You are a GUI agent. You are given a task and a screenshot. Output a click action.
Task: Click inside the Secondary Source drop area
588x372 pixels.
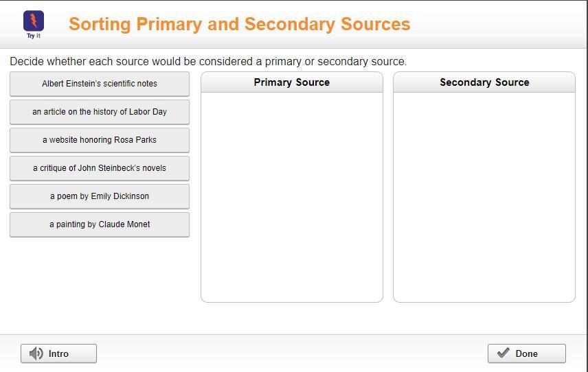484,197
